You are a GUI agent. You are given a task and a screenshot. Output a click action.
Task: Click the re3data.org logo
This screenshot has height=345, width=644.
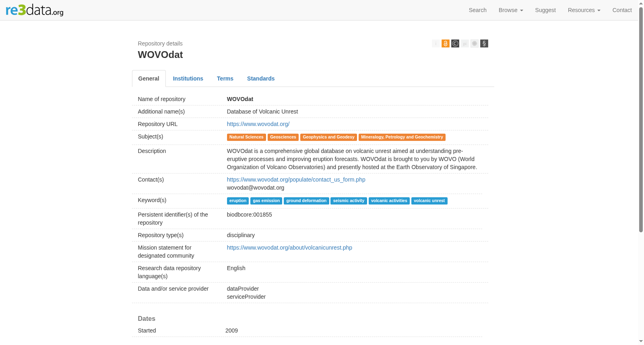35,10
